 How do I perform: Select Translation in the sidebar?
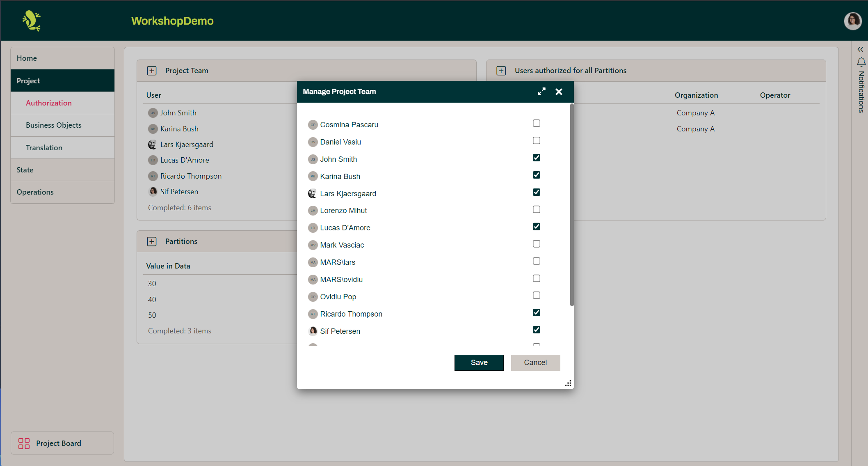pos(44,147)
